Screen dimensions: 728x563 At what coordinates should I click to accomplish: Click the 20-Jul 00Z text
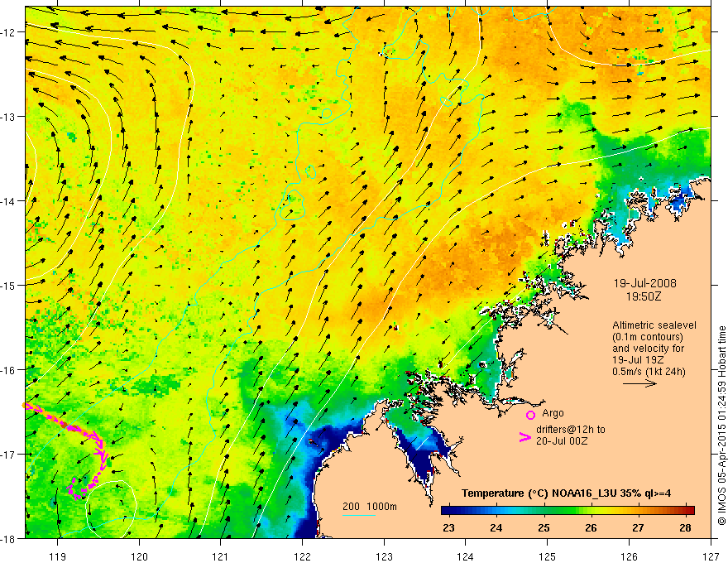point(562,440)
